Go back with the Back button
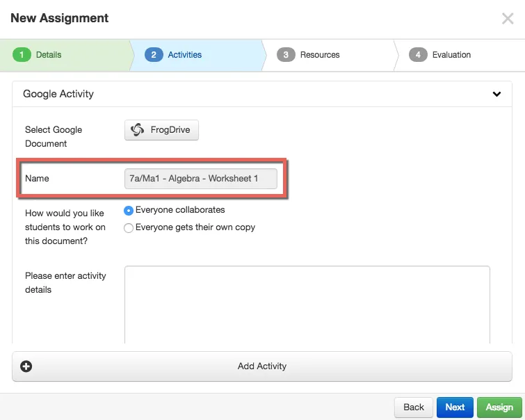Screen dimensions: 525x420 [414, 407]
